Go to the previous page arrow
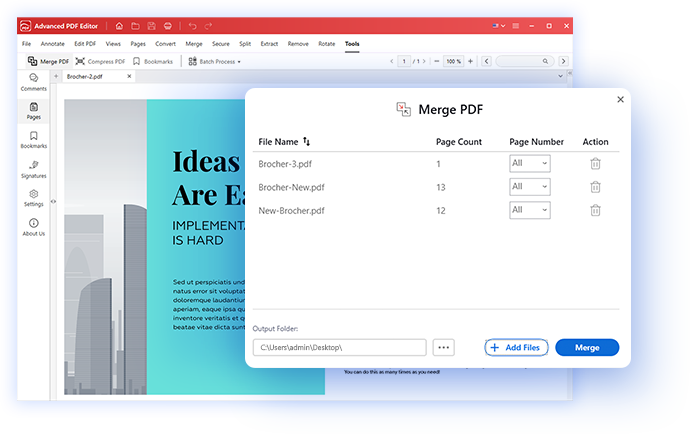 click(x=391, y=61)
